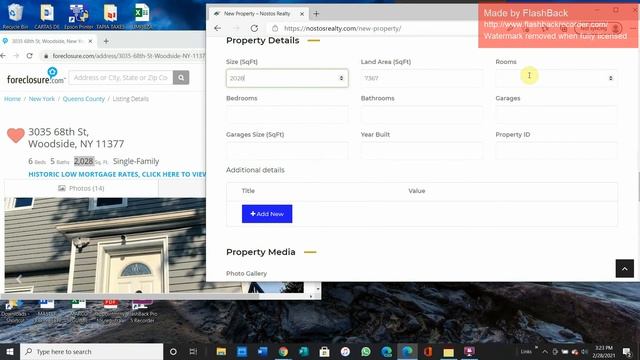Viewport: 640px width, 360px height.
Task: Open Google Chrome from the taskbar
Action: [283, 351]
